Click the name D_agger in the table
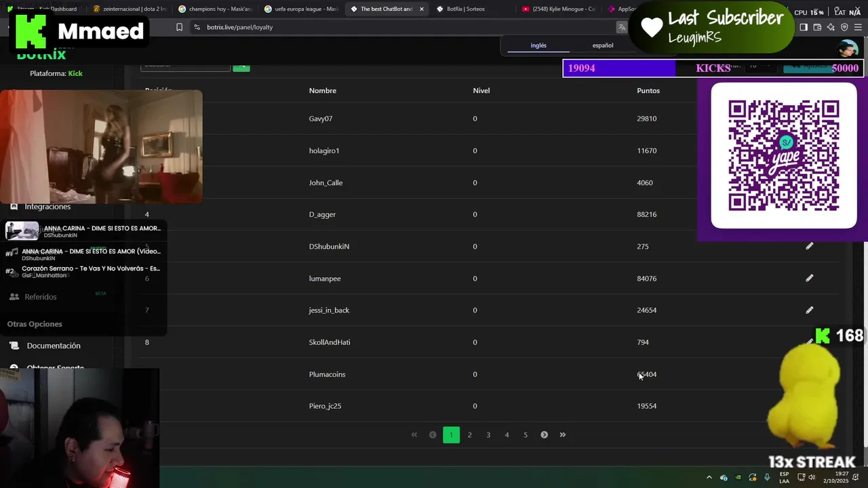This screenshot has width=868, height=488. click(x=322, y=214)
